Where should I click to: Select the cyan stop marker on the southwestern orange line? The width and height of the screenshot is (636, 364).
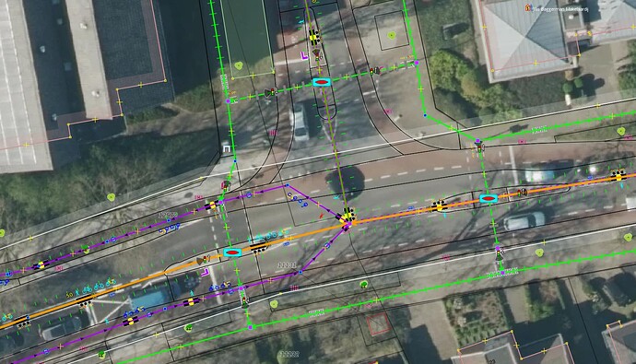point(232,252)
